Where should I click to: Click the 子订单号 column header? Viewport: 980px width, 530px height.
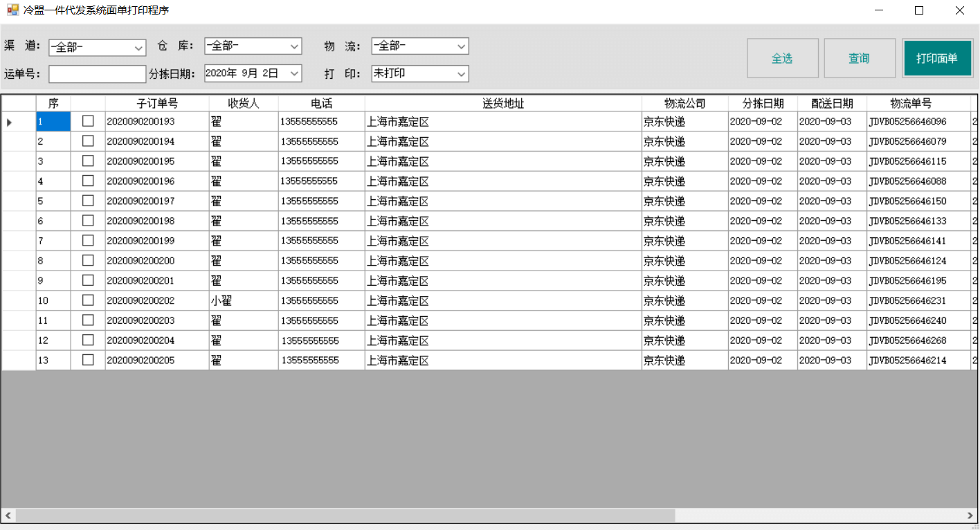[157, 103]
